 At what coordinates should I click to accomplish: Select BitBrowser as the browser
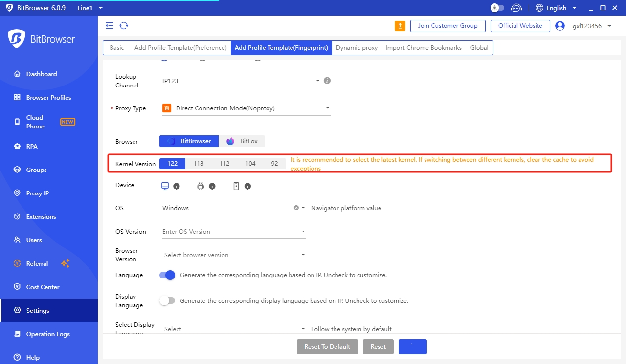click(189, 141)
